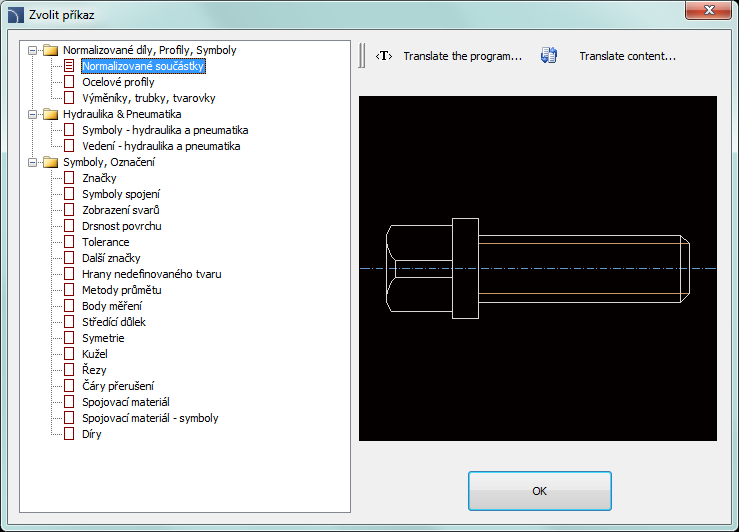The width and height of the screenshot is (739, 532).
Task: Select Spojovací materiál entry
Action: [126, 402]
